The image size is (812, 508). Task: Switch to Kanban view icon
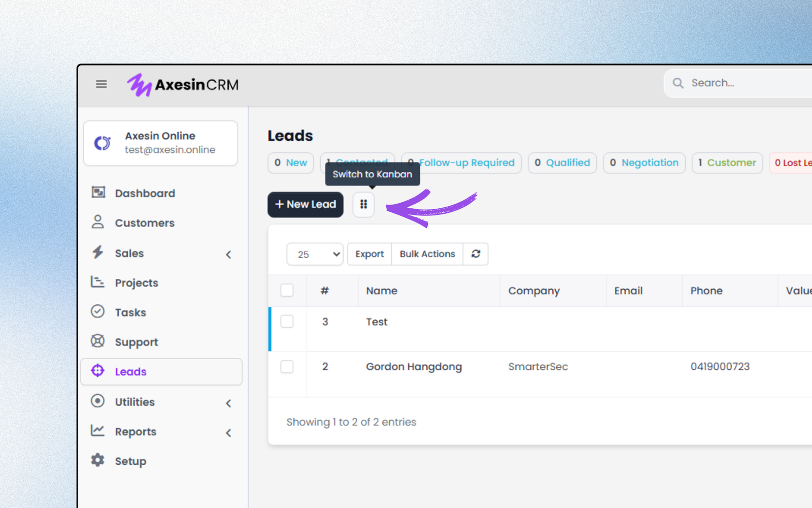(363, 204)
